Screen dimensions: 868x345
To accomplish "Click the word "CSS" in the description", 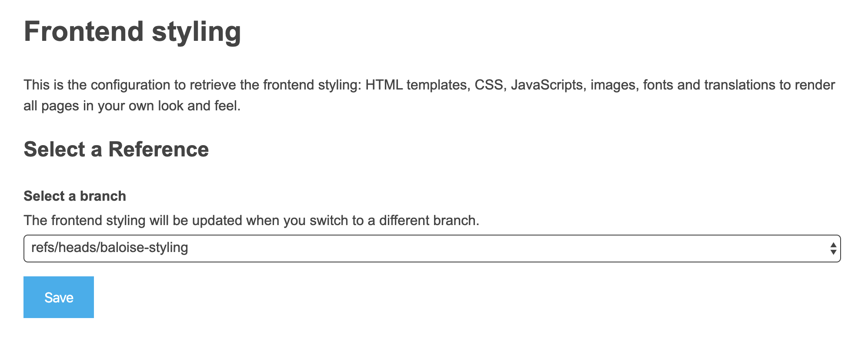I will point(489,85).
